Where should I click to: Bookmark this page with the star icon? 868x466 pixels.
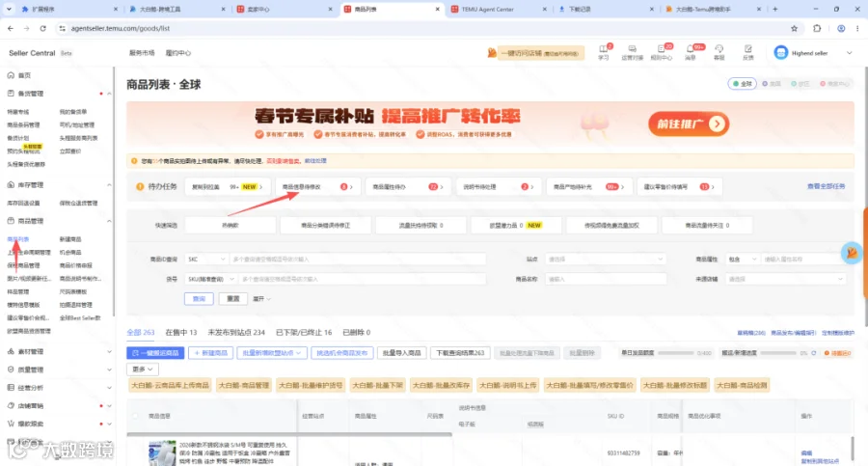tap(794, 28)
